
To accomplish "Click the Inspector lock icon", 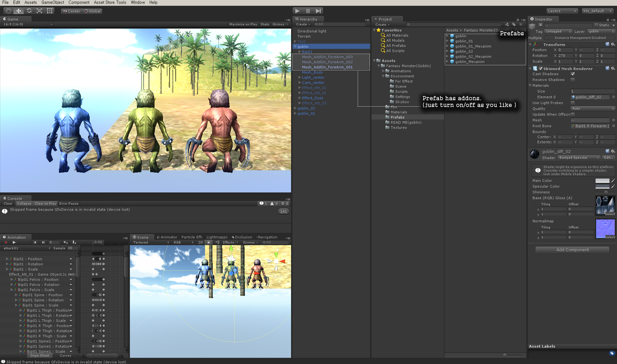I will pyautogui.click(x=608, y=20).
